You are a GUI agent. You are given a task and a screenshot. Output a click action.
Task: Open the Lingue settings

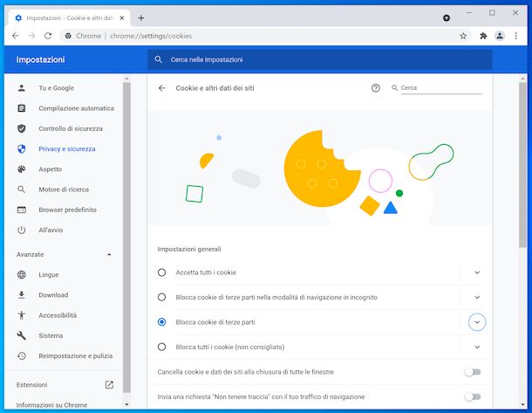[x=49, y=274]
